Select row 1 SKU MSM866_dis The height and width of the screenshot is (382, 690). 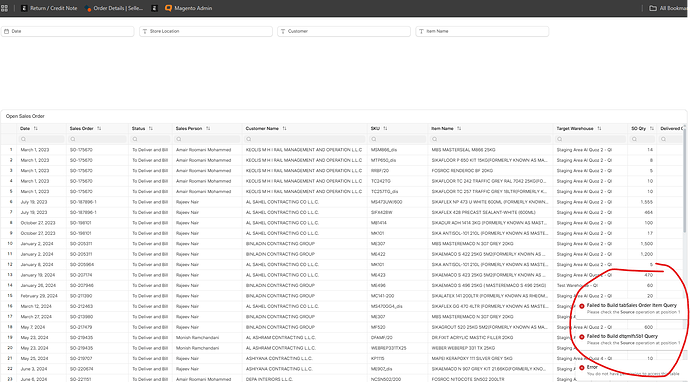coord(384,150)
